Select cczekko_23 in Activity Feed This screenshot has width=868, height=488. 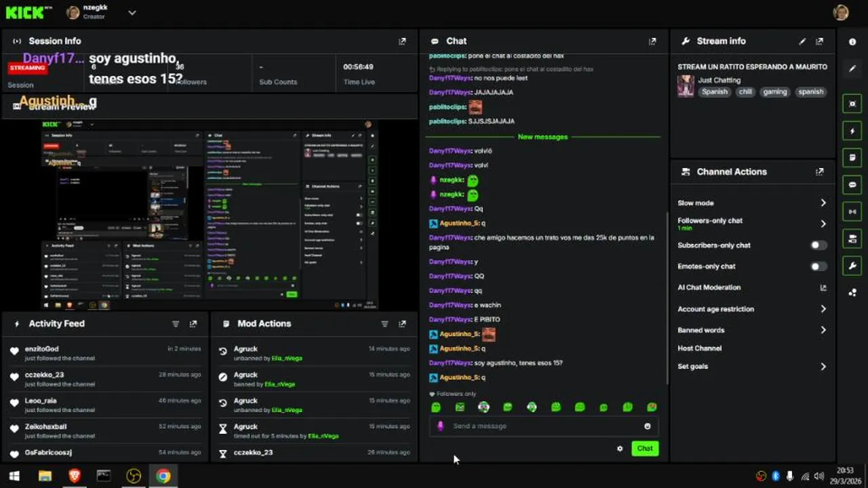click(x=44, y=375)
